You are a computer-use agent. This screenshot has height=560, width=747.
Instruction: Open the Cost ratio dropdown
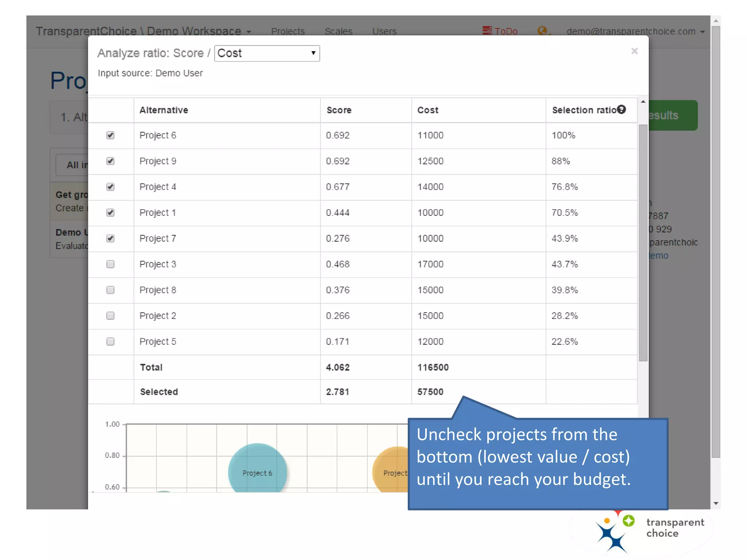coord(267,53)
